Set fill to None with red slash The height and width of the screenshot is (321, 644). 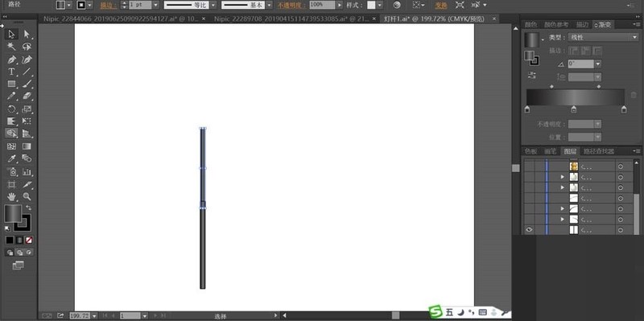(29, 240)
